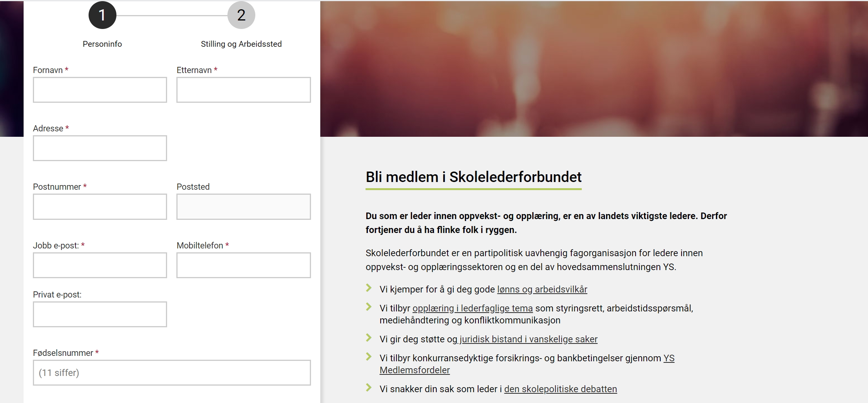Click the Mobiltelefon input field
Screen dimensions: 868x403
click(x=244, y=265)
